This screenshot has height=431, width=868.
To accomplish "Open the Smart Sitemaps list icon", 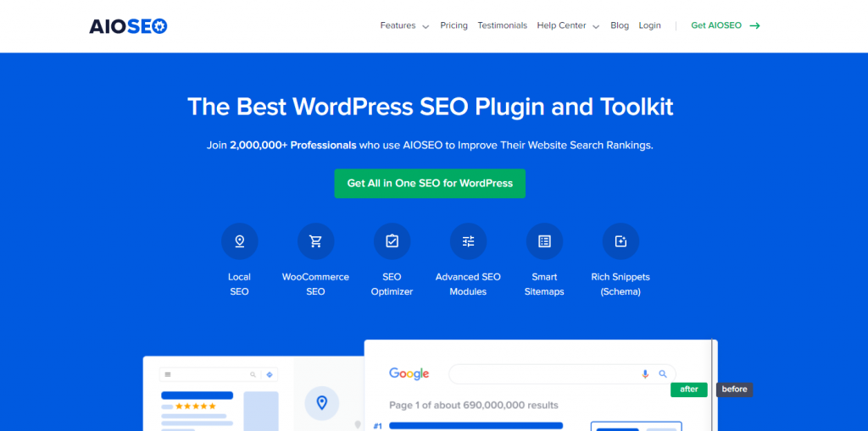I will click(x=544, y=241).
